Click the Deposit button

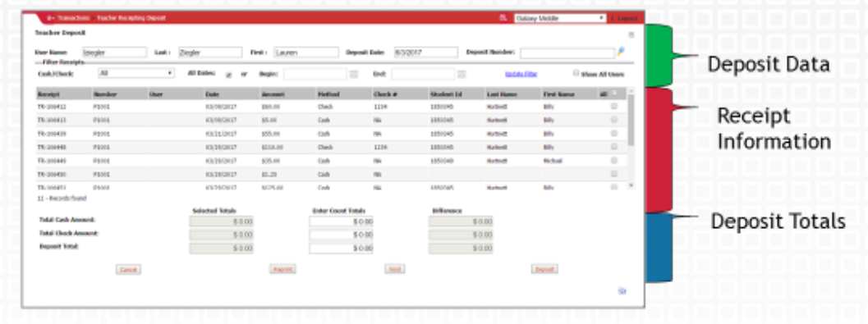pos(544,269)
